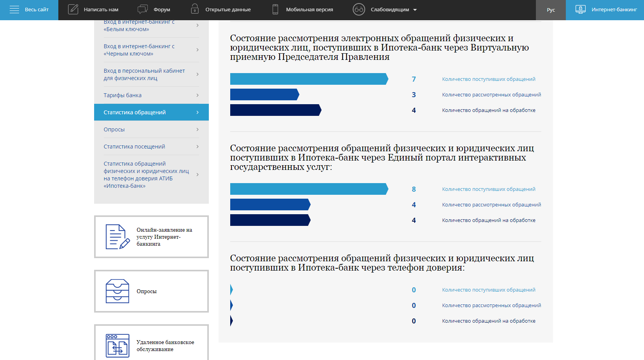Click dark-navy bar in the first section
The height and width of the screenshot is (360, 644).
(276, 110)
